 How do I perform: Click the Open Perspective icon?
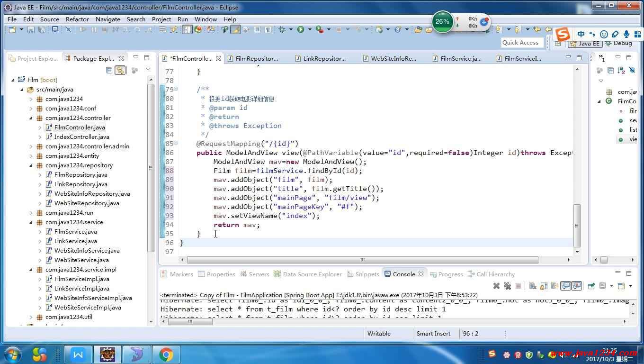558,44
